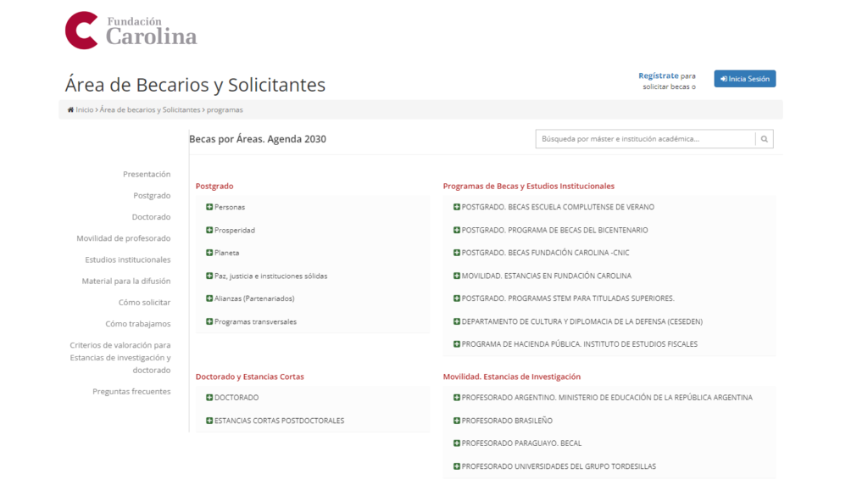
Task: Click the Movilidad. Estancias de Investigación heading
Action: [511, 377]
